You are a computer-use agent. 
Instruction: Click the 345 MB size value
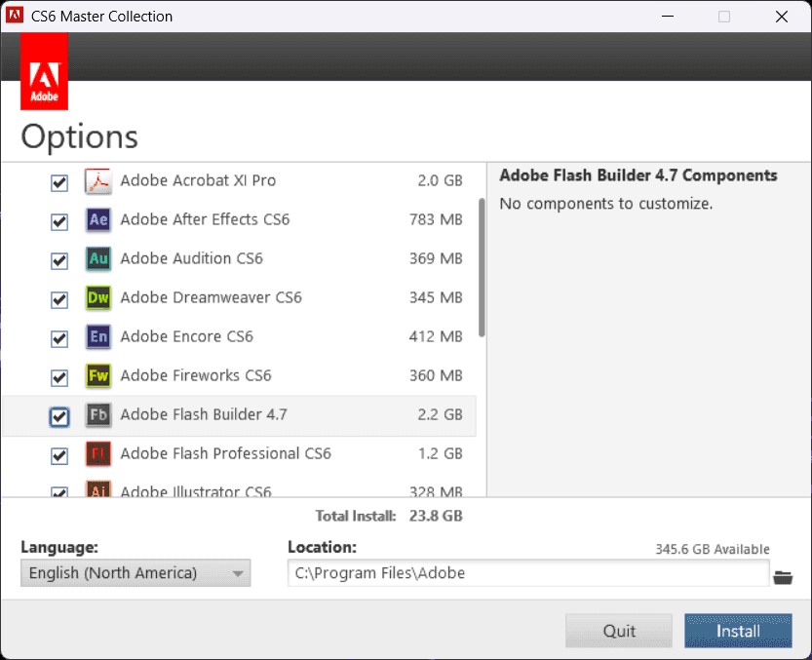436,297
